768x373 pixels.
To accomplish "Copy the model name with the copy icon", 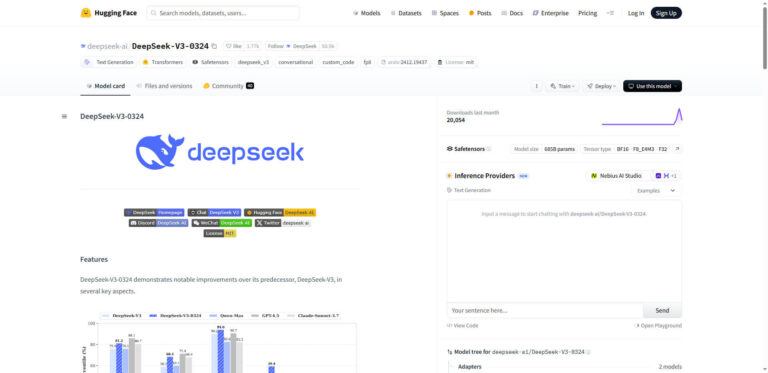I will click(214, 46).
